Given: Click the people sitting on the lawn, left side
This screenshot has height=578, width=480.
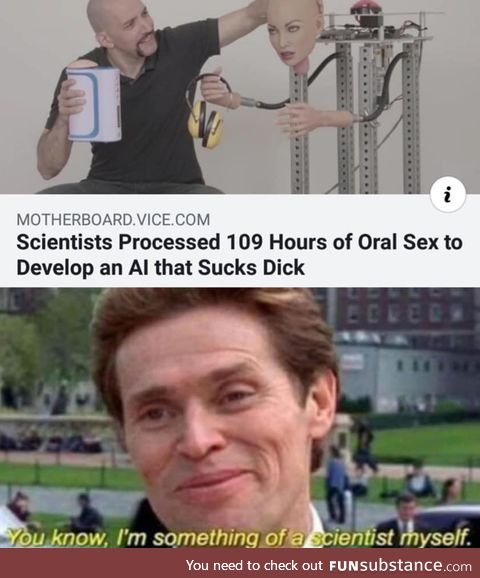Looking at the screenshot, I should [x=52, y=442].
